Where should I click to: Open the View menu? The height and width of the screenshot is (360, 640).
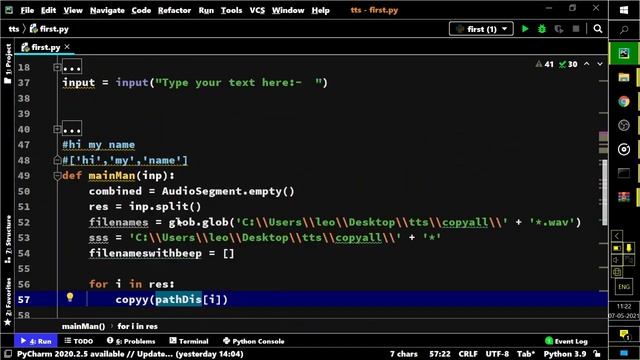pyautogui.click(x=73, y=10)
